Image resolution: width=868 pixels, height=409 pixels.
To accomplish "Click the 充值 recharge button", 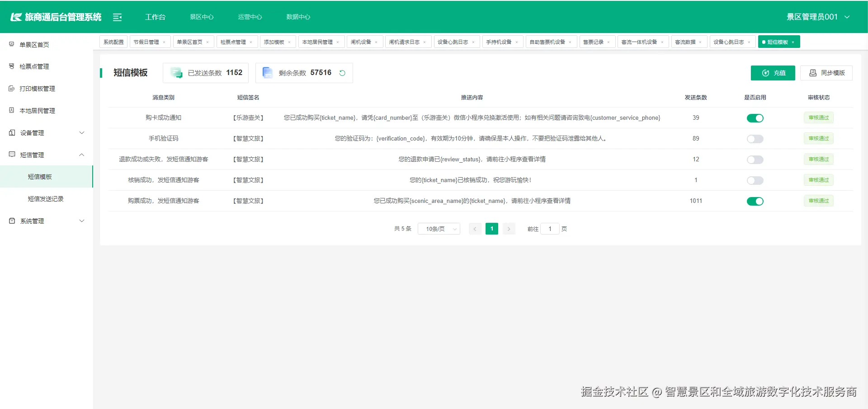I will [773, 73].
